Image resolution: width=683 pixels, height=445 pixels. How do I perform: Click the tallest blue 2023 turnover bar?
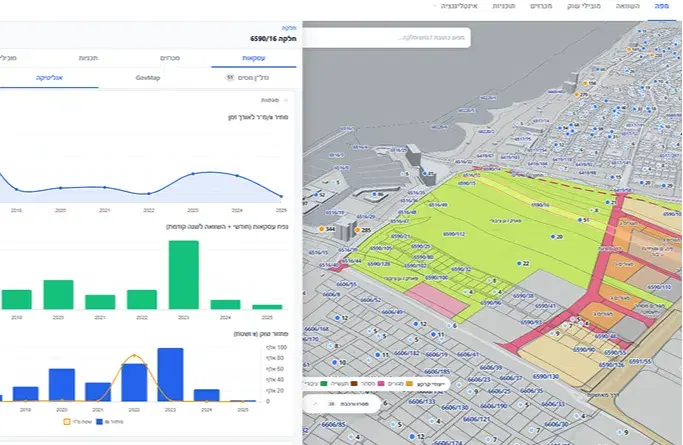pos(170,374)
